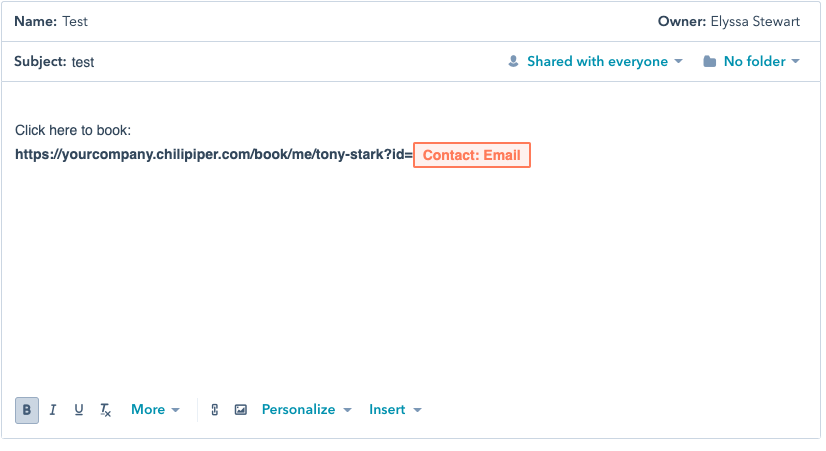This screenshot has width=826, height=451.
Task: Select the Contact: Email token
Action: point(471,155)
